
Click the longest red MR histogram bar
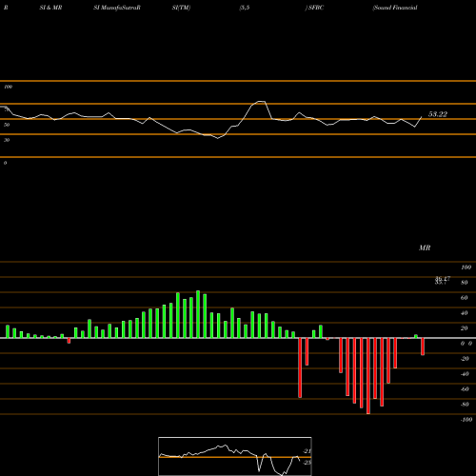[368, 376]
